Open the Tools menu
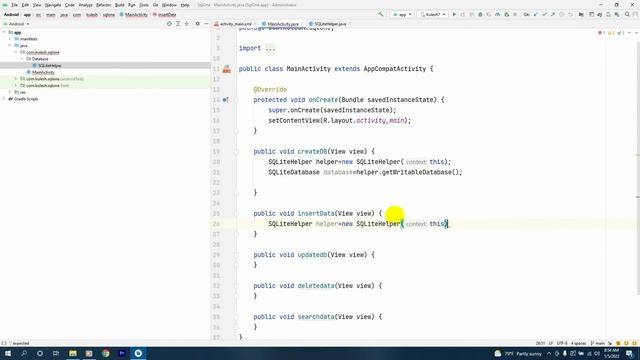 (144, 5)
